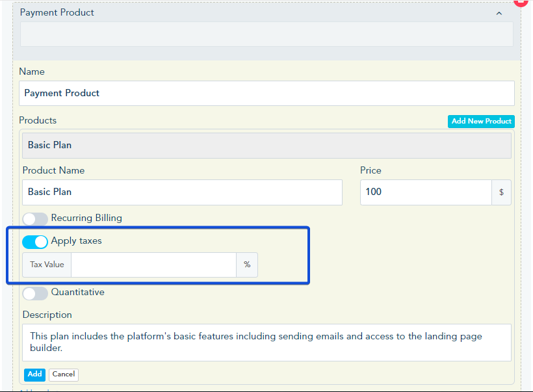Focus the Product Name input field
Screen dimensions: 533x392
coord(182,192)
